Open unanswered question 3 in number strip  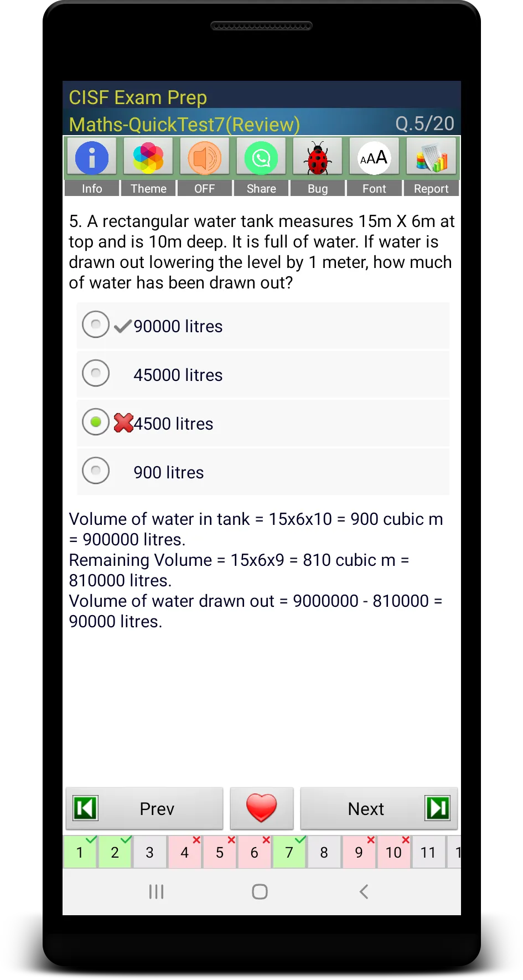150,852
